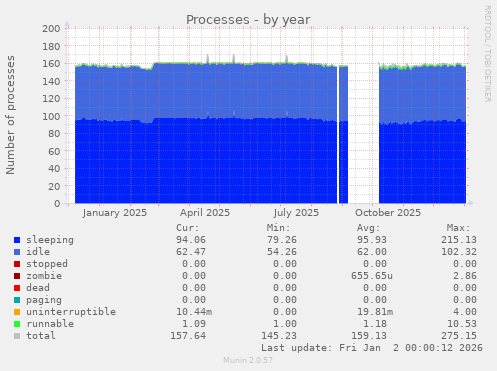
Task: Click total average value 159.13
Action: (x=369, y=336)
